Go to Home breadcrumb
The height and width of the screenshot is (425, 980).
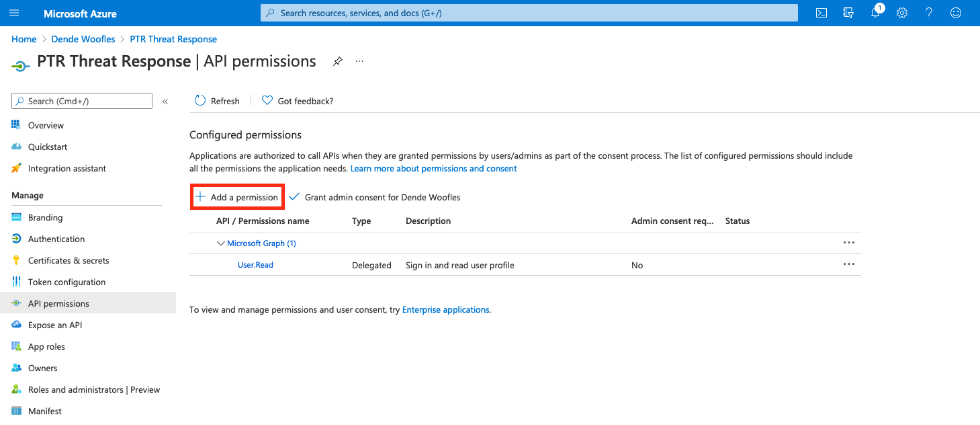pos(24,39)
